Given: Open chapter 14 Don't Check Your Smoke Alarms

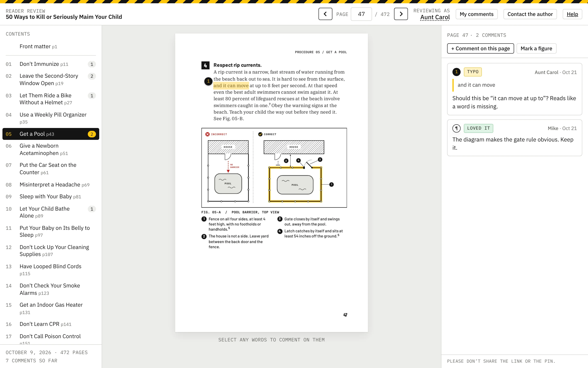Looking at the screenshot, I should [51, 289].
